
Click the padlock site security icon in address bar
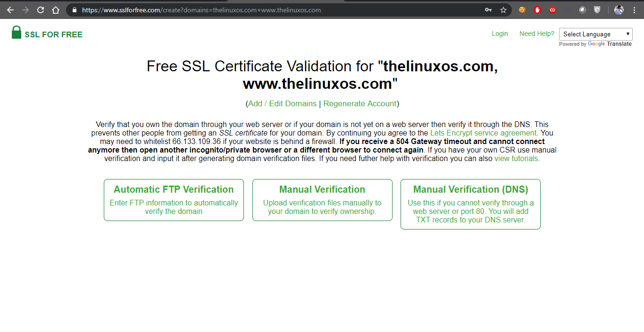point(74,9)
